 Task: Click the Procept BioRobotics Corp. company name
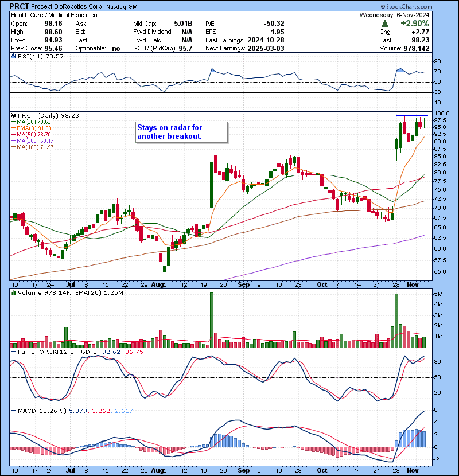coord(67,6)
